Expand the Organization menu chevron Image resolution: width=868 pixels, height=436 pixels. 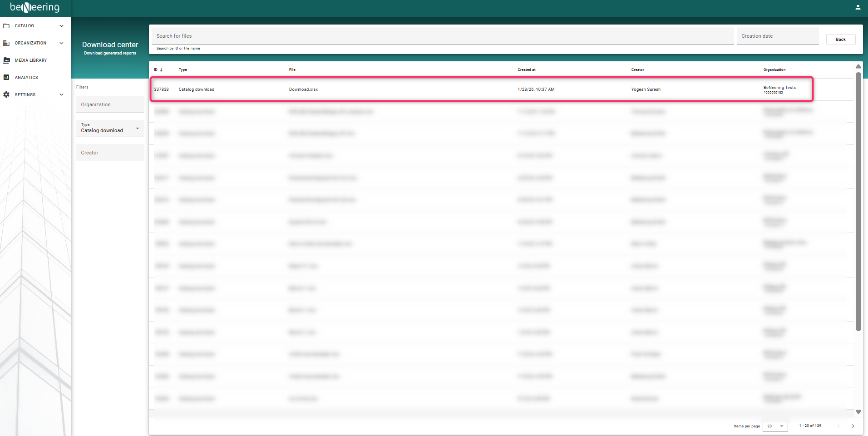coord(61,43)
